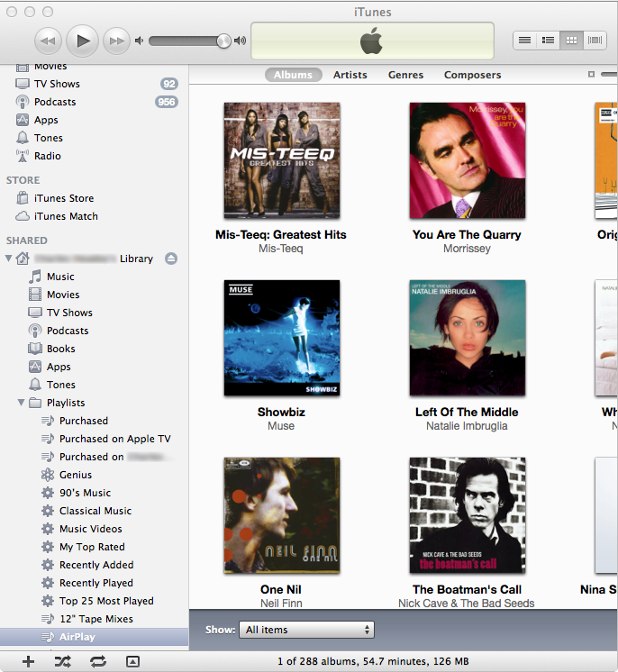The width and height of the screenshot is (618, 672).
Task: Eject the shared library
Action: pos(171,259)
